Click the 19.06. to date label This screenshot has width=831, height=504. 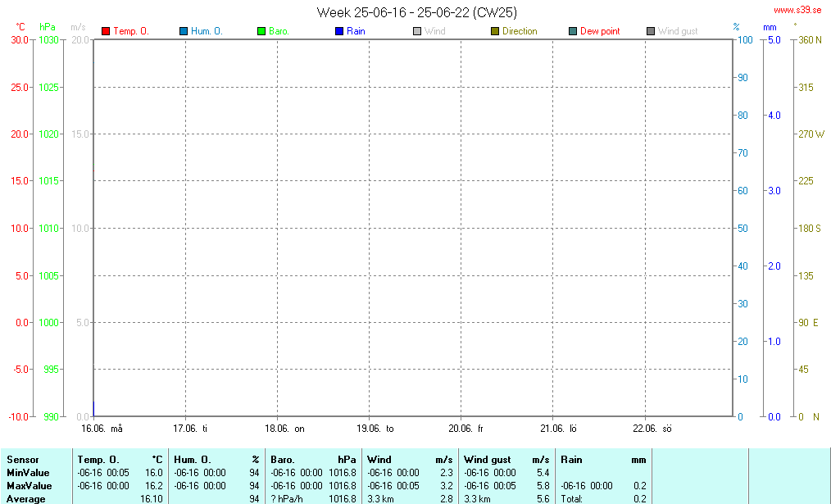375,429
